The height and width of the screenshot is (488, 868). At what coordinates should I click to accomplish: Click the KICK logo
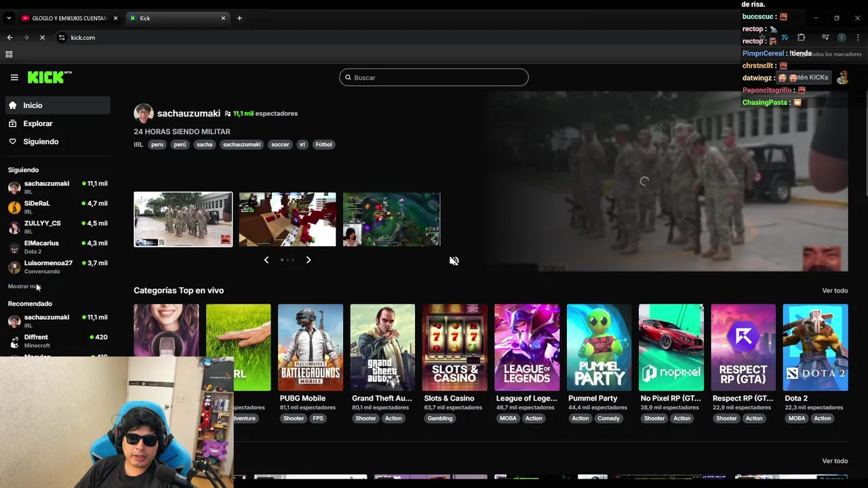click(50, 77)
